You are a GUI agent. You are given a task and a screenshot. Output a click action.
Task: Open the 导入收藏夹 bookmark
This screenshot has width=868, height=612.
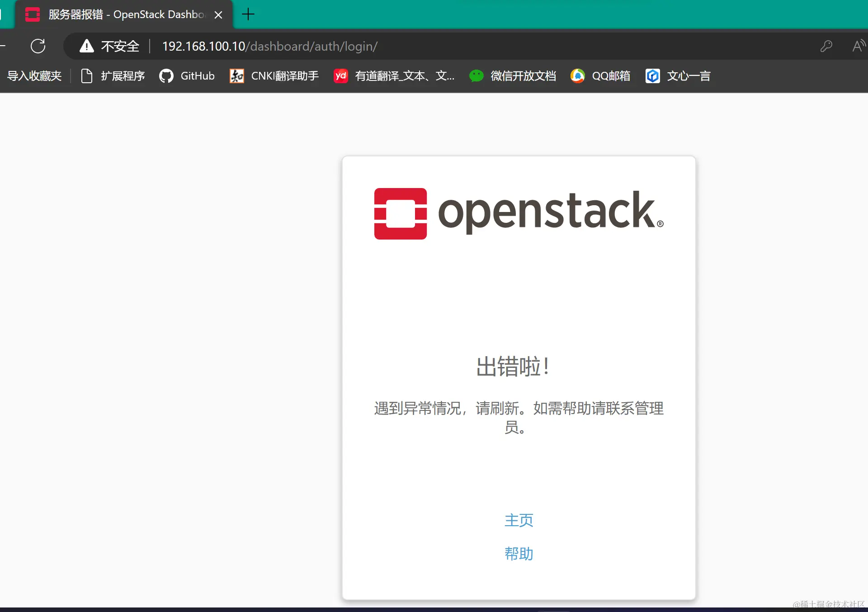[34, 76]
